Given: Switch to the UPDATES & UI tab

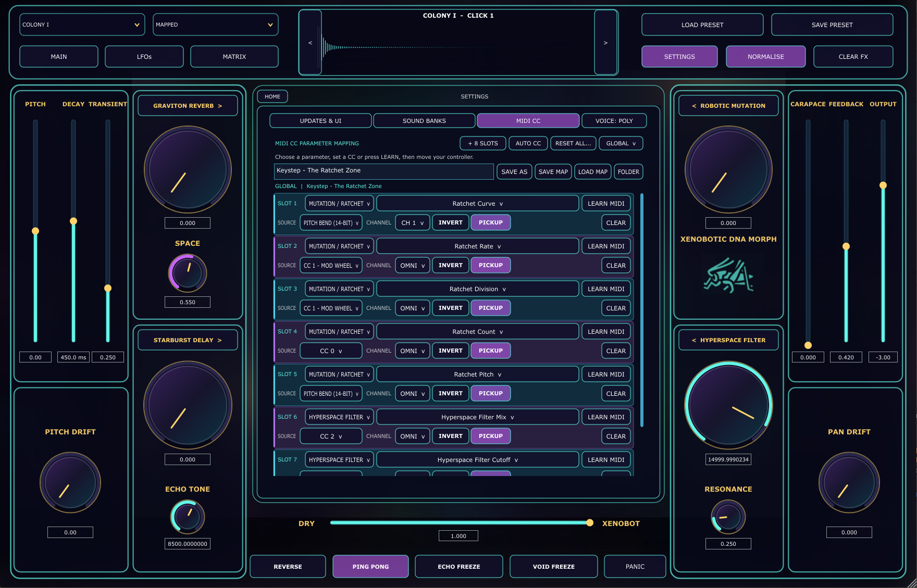Looking at the screenshot, I should [x=320, y=121].
